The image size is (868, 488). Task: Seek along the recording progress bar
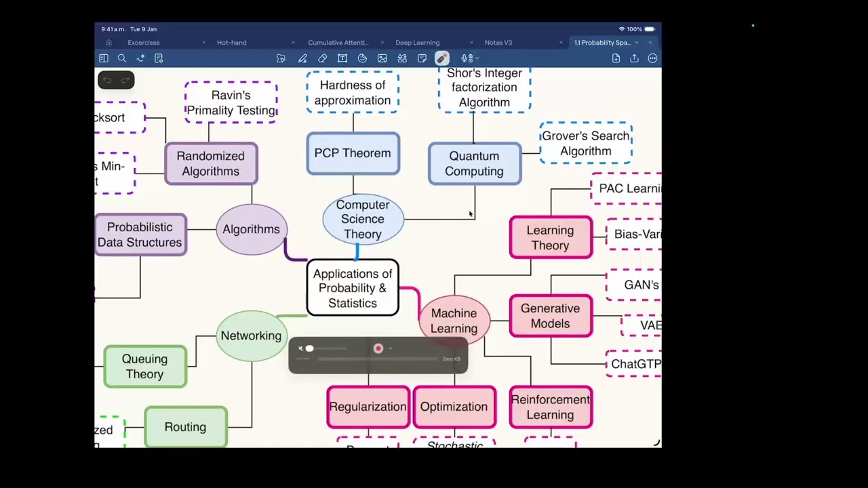click(378, 359)
